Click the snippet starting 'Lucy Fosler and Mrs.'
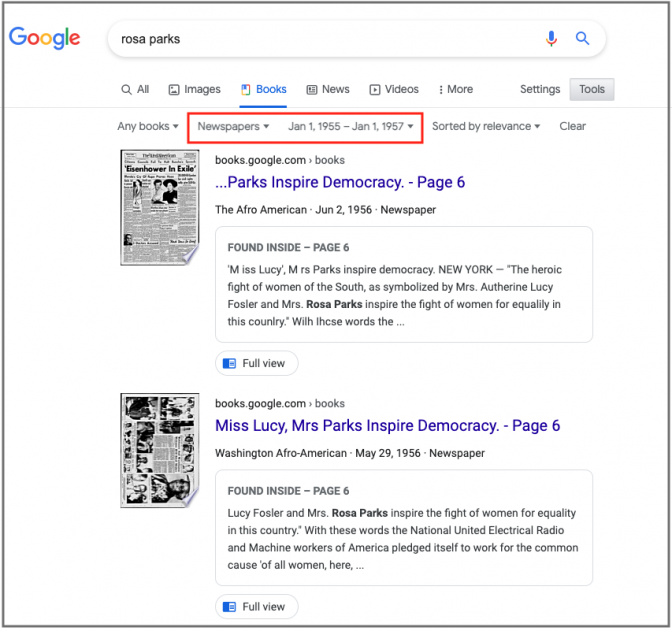 (x=402, y=539)
